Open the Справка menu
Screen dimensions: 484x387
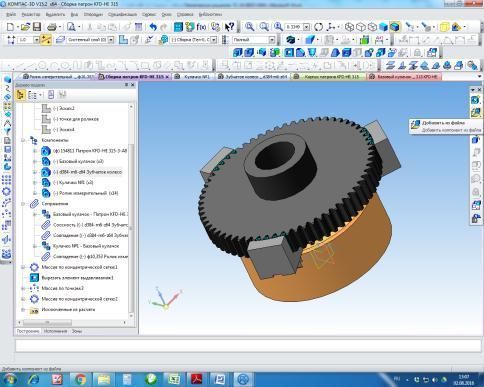point(185,15)
